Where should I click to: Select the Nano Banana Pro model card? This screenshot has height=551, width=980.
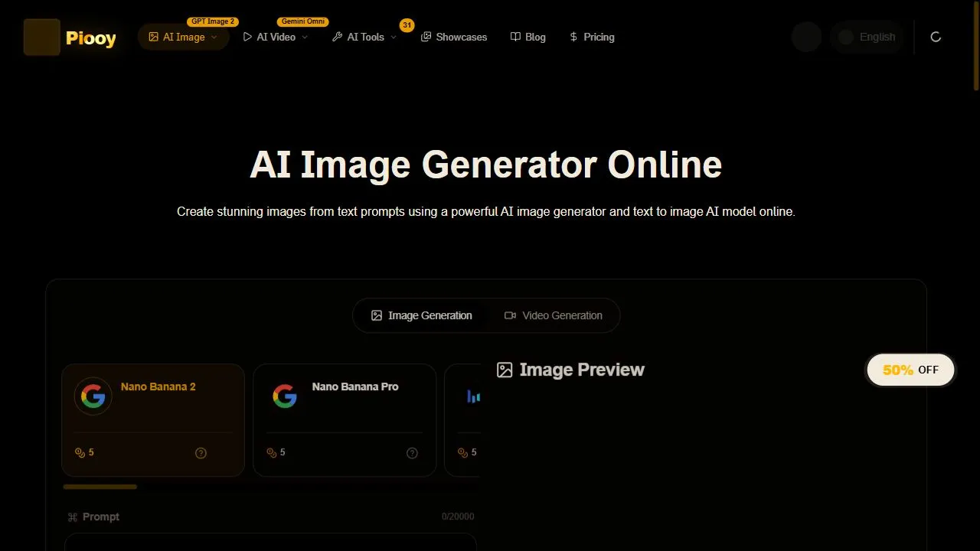click(x=345, y=420)
